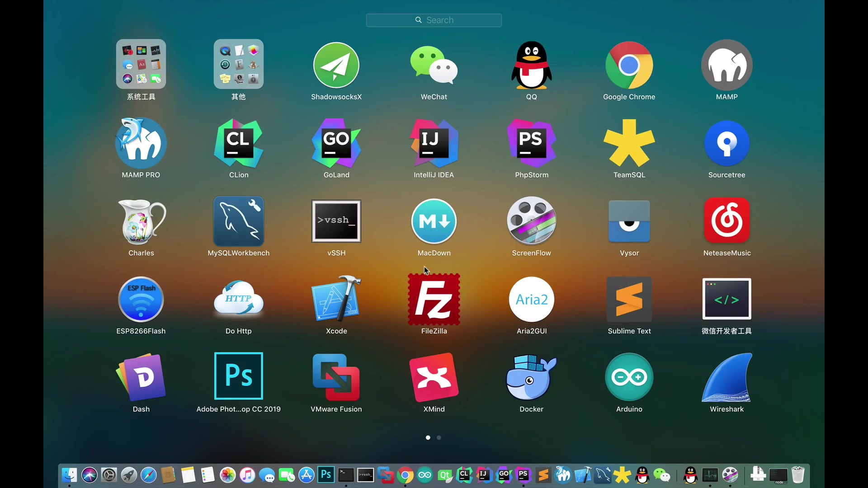The width and height of the screenshot is (868, 488).
Task: Open the 系统工具 folder in Launchpad
Action: click(x=141, y=64)
